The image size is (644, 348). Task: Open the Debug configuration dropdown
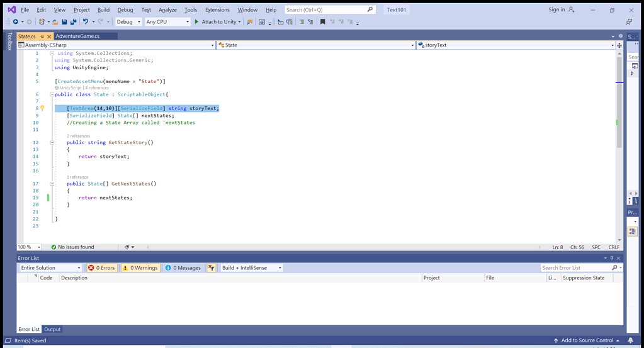pyautogui.click(x=128, y=22)
